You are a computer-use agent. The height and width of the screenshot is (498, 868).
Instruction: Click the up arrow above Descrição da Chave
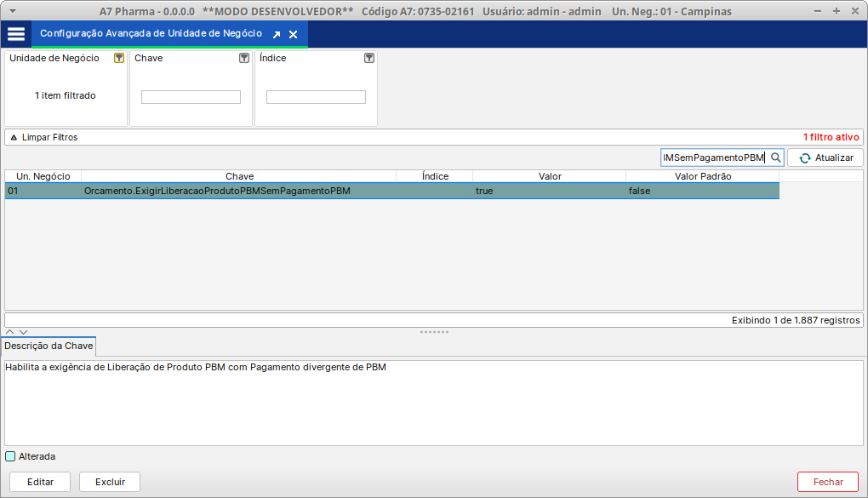[10, 332]
